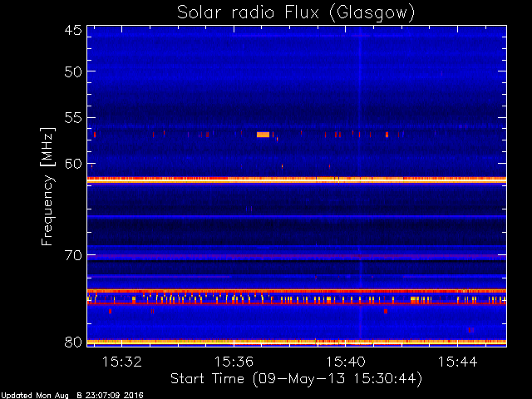The height and width of the screenshot is (399, 532).
Task: Click the bright yellow band just below 60 MHz
Action: (297, 180)
